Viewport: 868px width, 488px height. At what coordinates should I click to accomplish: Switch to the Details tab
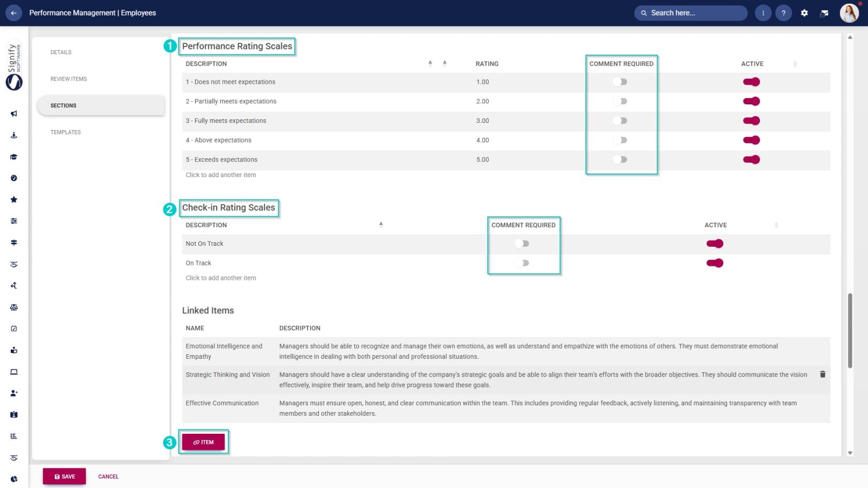[x=61, y=52]
